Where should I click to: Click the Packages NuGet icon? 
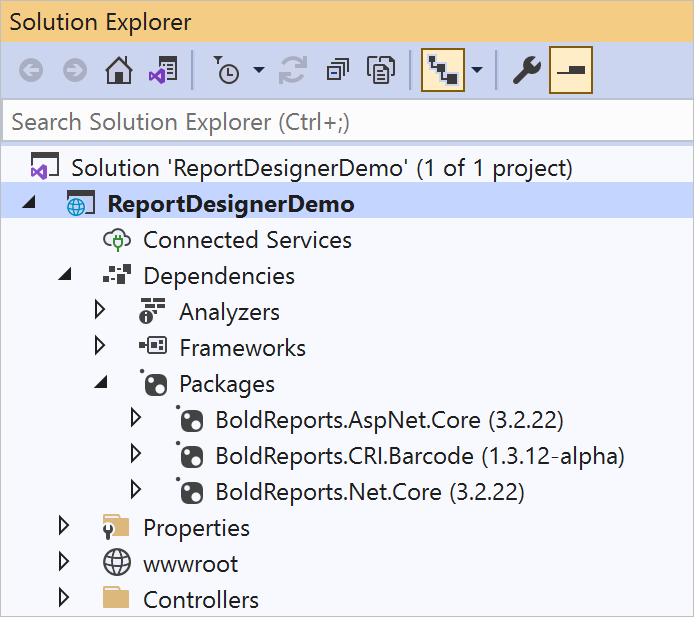(154, 383)
